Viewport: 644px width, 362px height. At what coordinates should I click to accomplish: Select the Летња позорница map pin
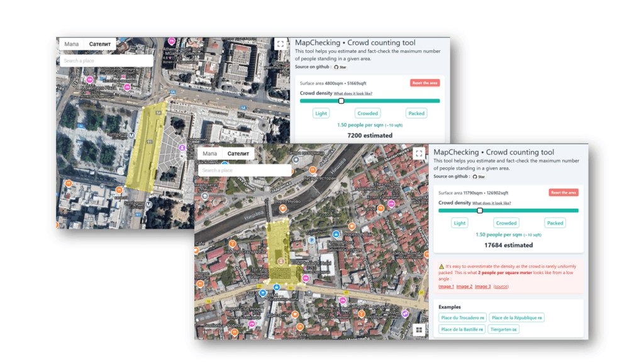296,160
